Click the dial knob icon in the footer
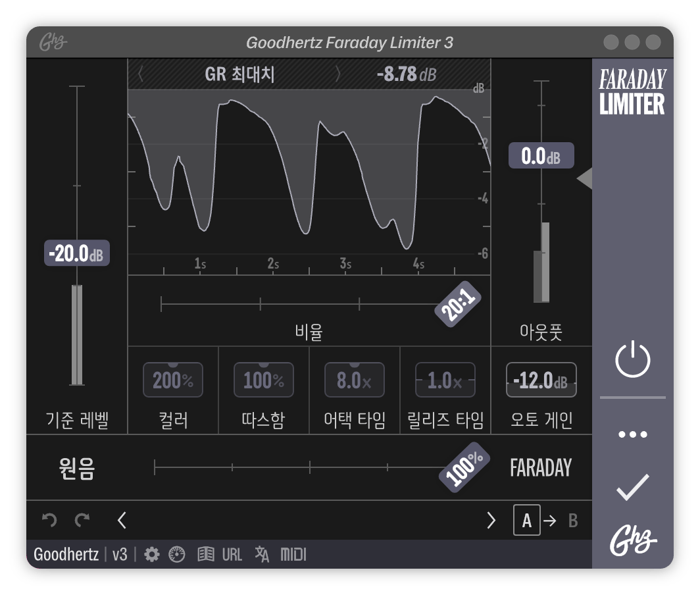Viewport: 700px width, 595px height. [x=177, y=554]
